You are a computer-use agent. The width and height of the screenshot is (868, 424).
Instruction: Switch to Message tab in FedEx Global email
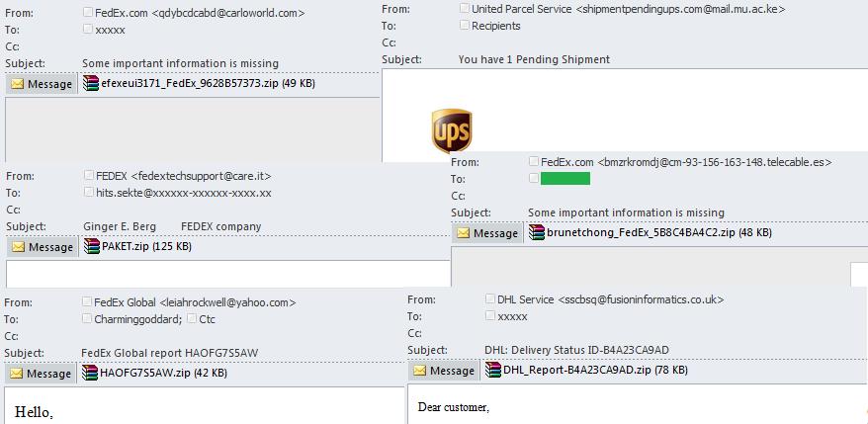click(41, 373)
